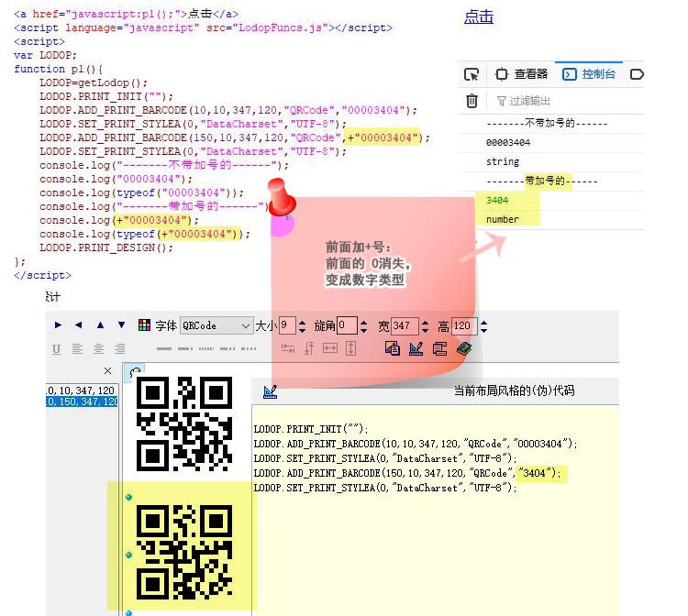Click the element picker icon in devtools
688x616 pixels.
coord(472,74)
